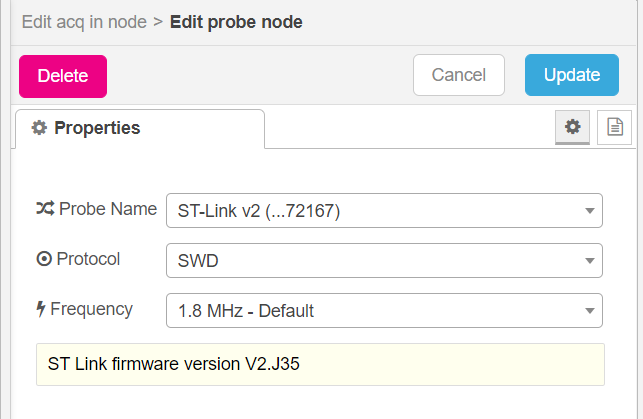
Task: Click the dot-circle icon beside Protocol
Action: point(43,260)
